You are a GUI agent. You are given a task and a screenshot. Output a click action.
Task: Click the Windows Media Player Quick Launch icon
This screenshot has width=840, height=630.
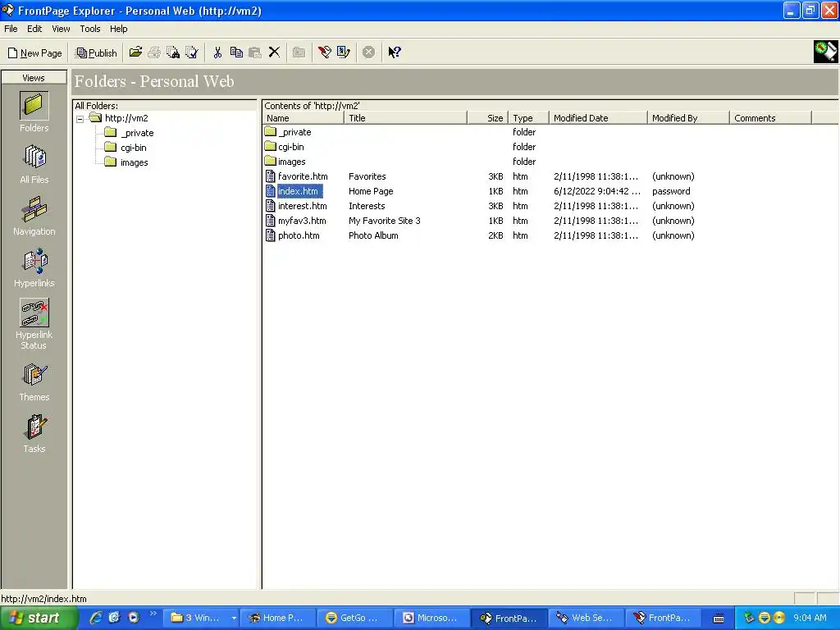point(134,618)
